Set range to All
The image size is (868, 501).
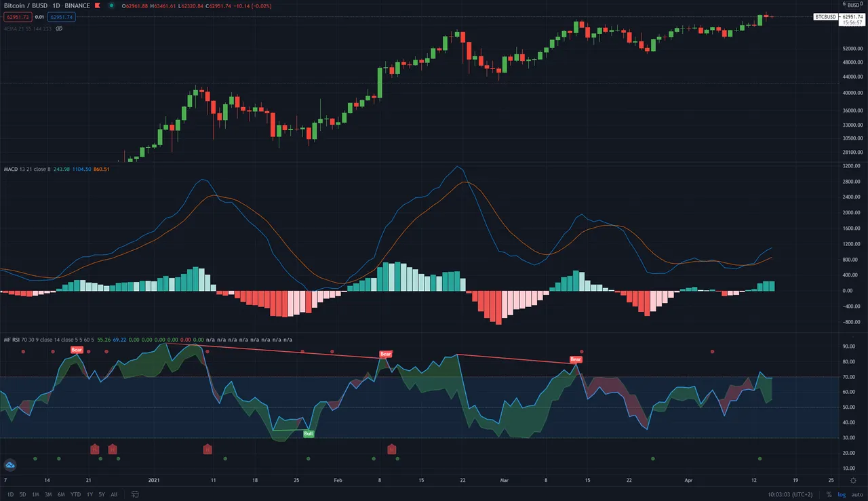[x=114, y=494]
